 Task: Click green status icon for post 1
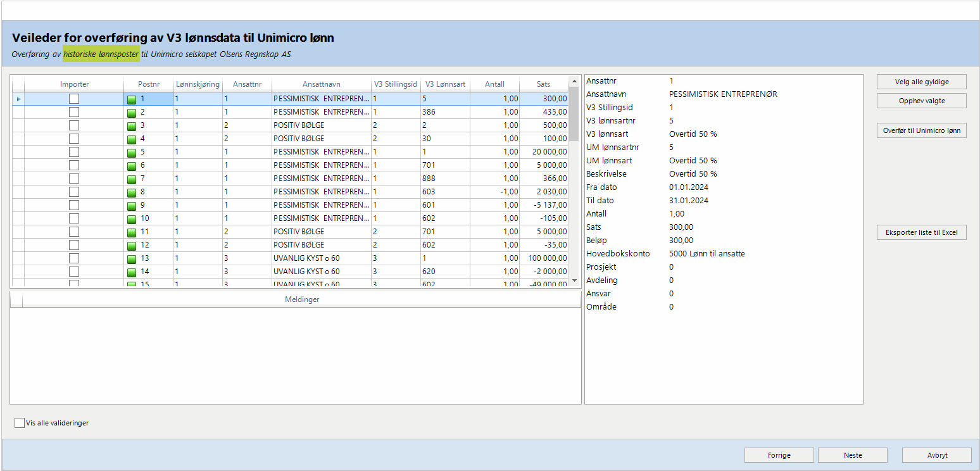[x=132, y=99]
